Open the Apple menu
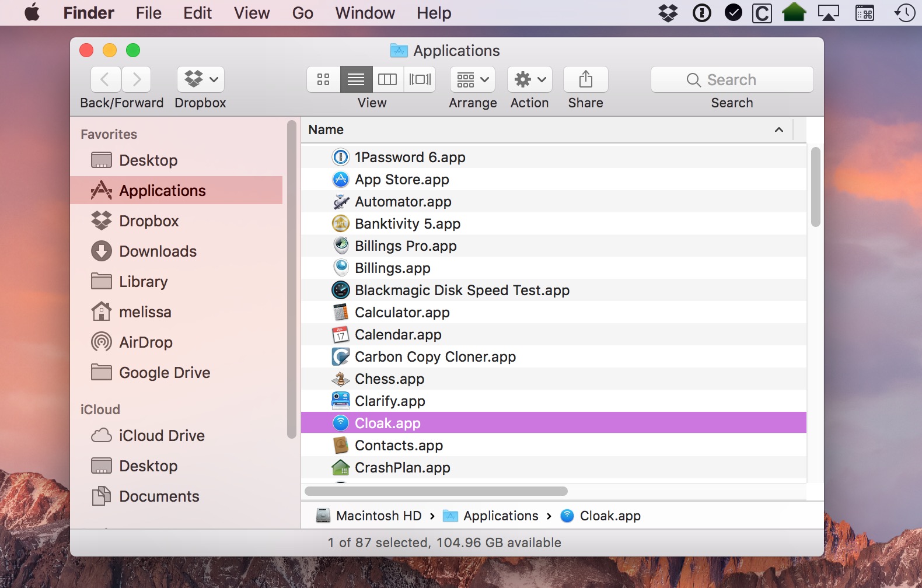The width and height of the screenshot is (922, 588). 32,12
